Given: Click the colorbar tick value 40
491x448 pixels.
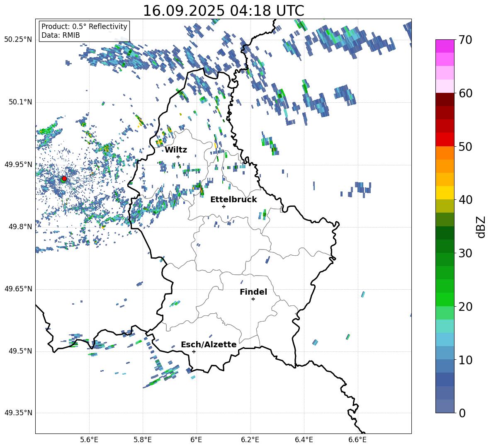Looking at the screenshot, I should (x=465, y=200).
